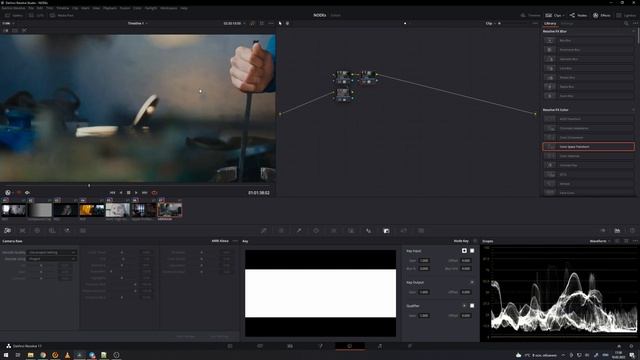
Task: Select the orange clip thumbnail
Action: (92, 210)
